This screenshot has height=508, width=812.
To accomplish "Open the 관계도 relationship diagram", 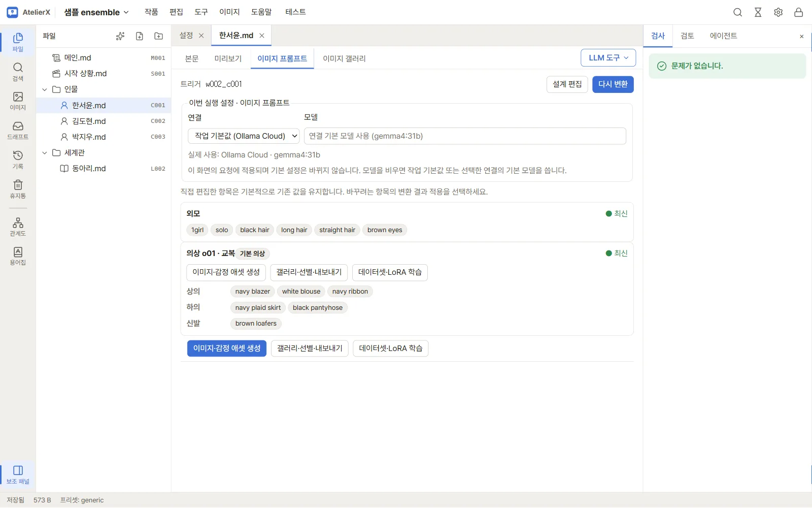I will coord(18,227).
